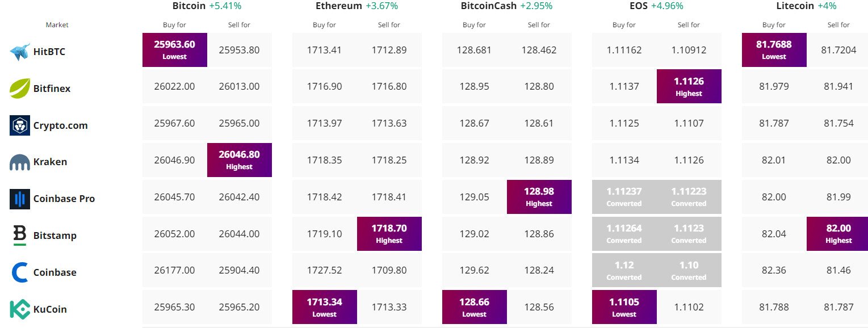The height and width of the screenshot is (328, 868).
Task: Click Bitfinex highest EOS sell price 1.1126
Action: (x=689, y=86)
